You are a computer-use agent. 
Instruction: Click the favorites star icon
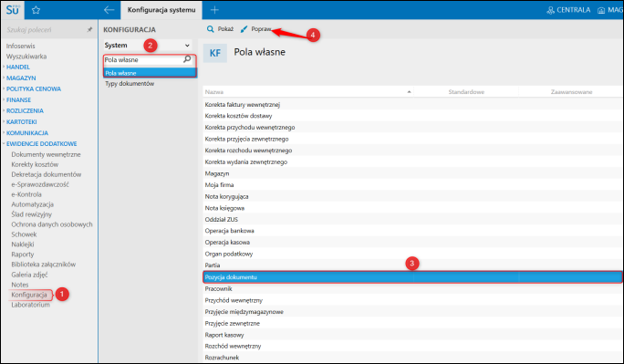[36, 10]
